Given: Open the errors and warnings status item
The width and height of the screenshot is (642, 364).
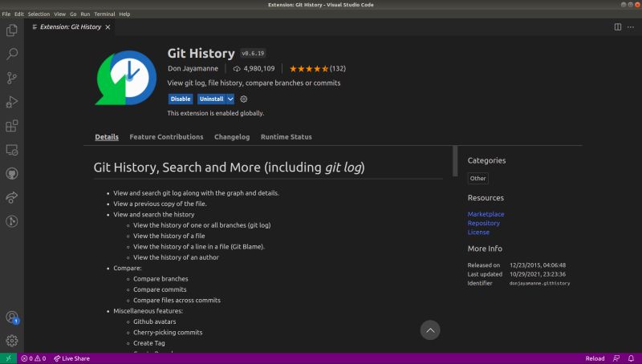Looking at the screenshot, I should (x=33, y=358).
